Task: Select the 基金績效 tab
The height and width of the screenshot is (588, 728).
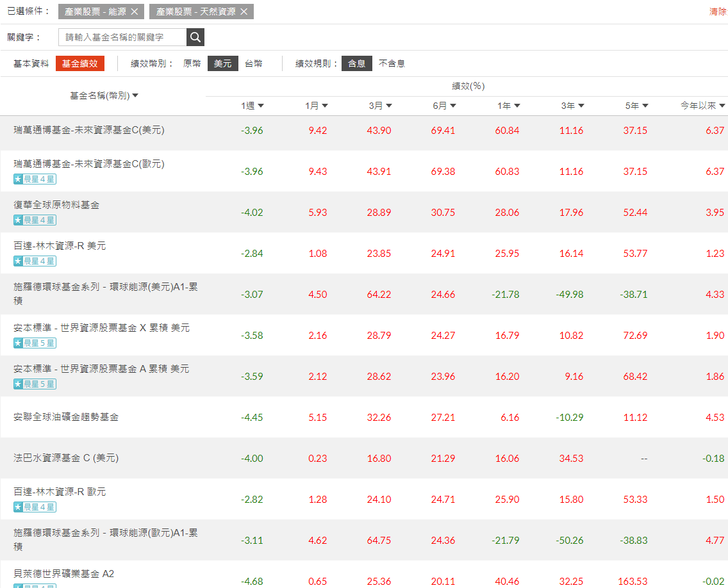Action: pyautogui.click(x=79, y=63)
